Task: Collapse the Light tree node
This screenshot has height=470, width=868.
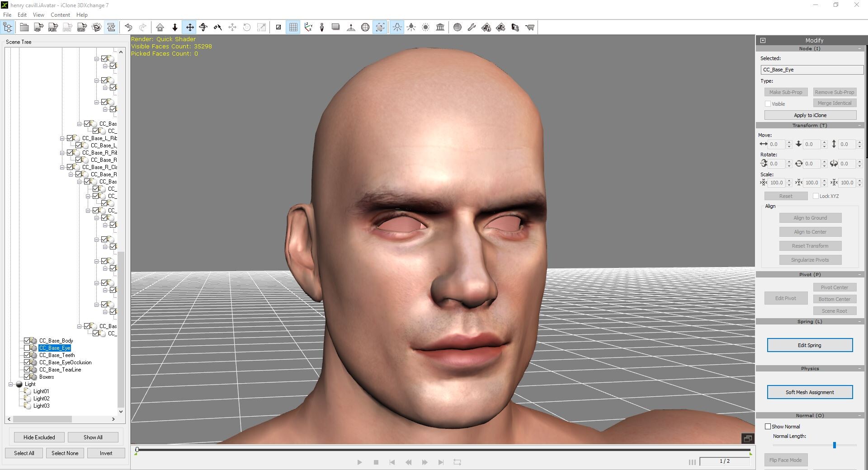Action: click(x=10, y=384)
